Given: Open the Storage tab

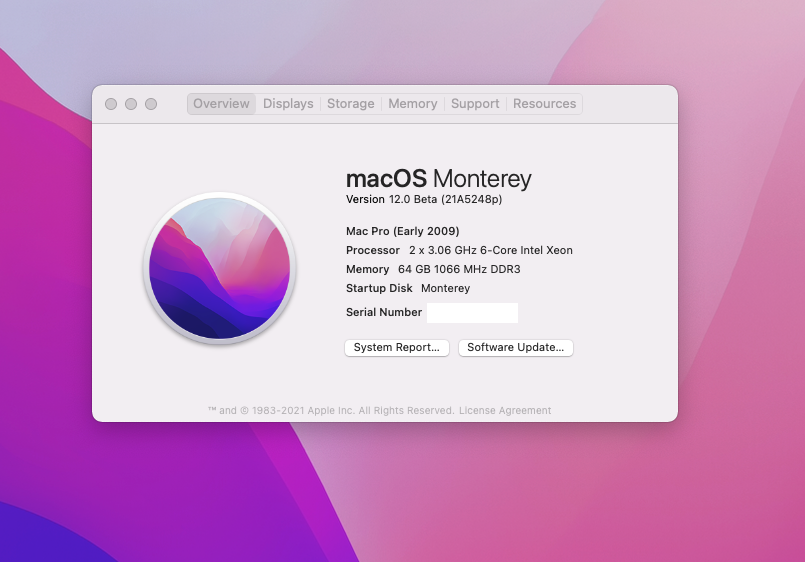Looking at the screenshot, I should pos(351,104).
